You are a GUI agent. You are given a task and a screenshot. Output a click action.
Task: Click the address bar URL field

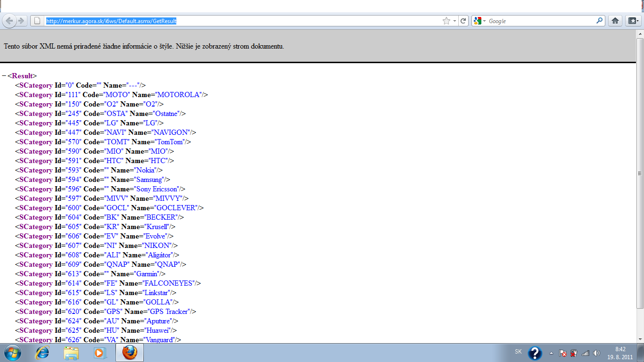click(243, 21)
